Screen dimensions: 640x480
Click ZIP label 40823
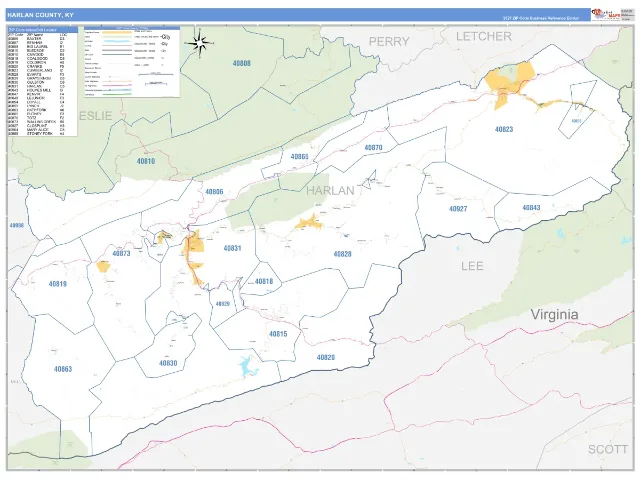tap(504, 129)
